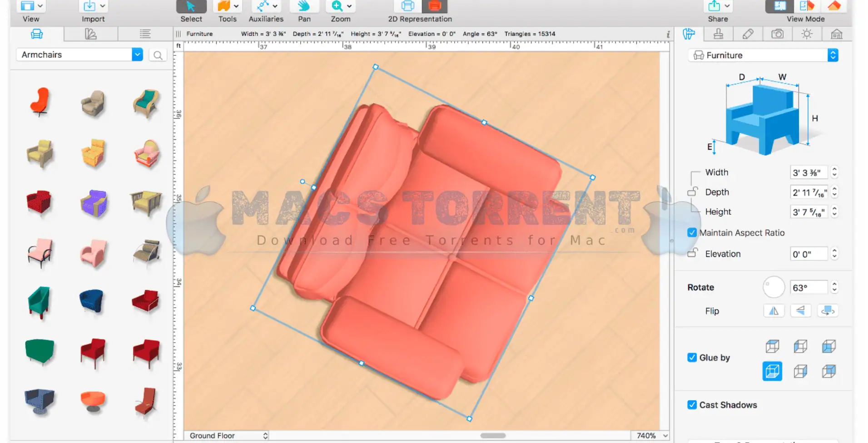Click the Auxiliaries tool icon
The height and width of the screenshot is (443, 868).
coord(263,6)
